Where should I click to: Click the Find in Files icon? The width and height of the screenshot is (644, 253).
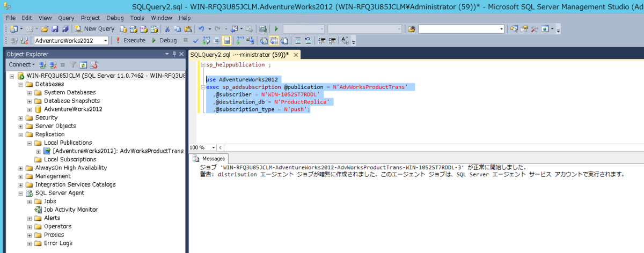pos(411,28)
